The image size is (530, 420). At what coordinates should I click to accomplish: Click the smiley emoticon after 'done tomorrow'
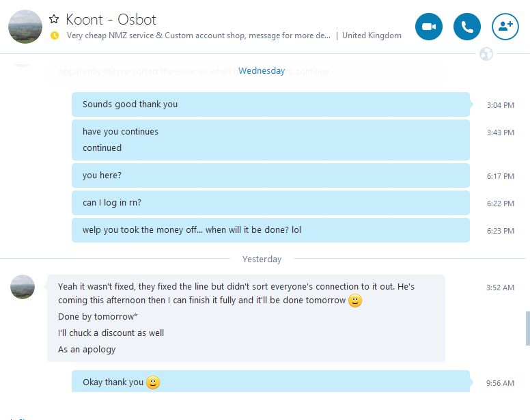[x=355, y=301]
